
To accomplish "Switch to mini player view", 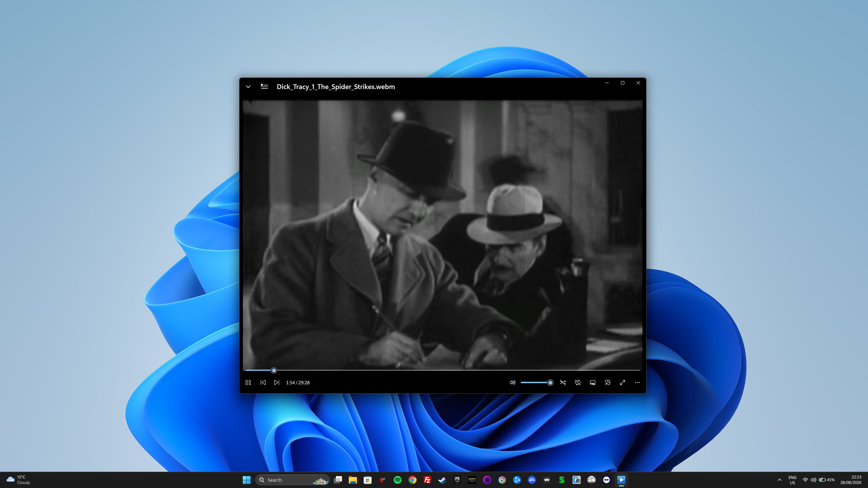I will tap(608, 382).
